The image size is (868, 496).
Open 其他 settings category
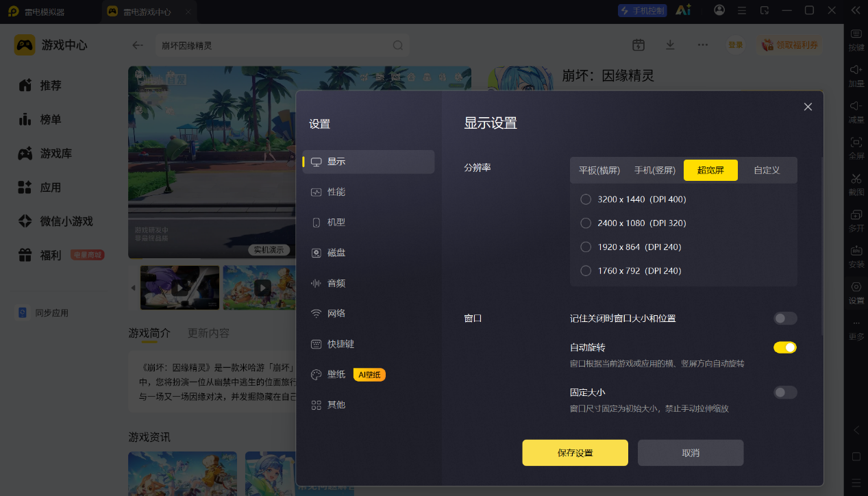(369, 405)
